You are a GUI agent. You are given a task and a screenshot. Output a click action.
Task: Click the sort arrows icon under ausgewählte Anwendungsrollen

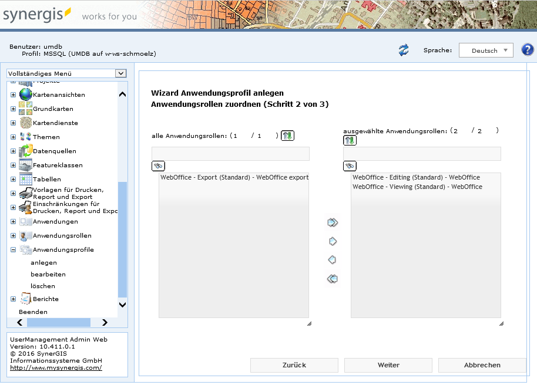pyautogui.click(x=349, y=140)
